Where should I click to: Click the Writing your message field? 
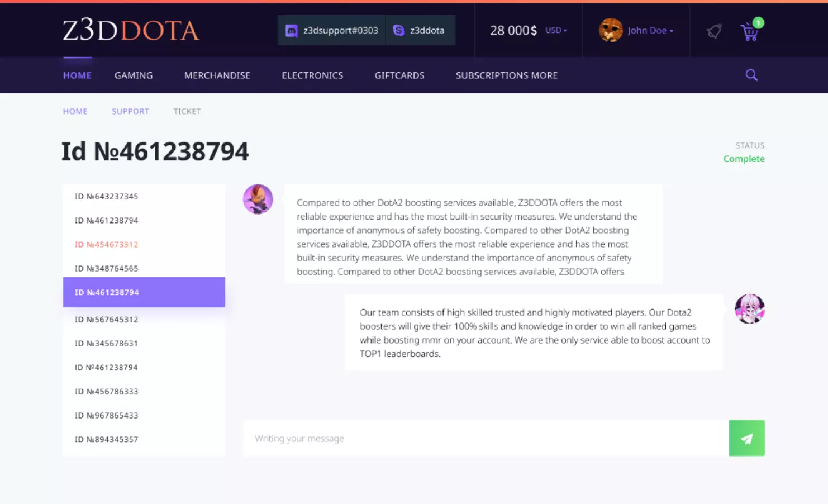486,438
